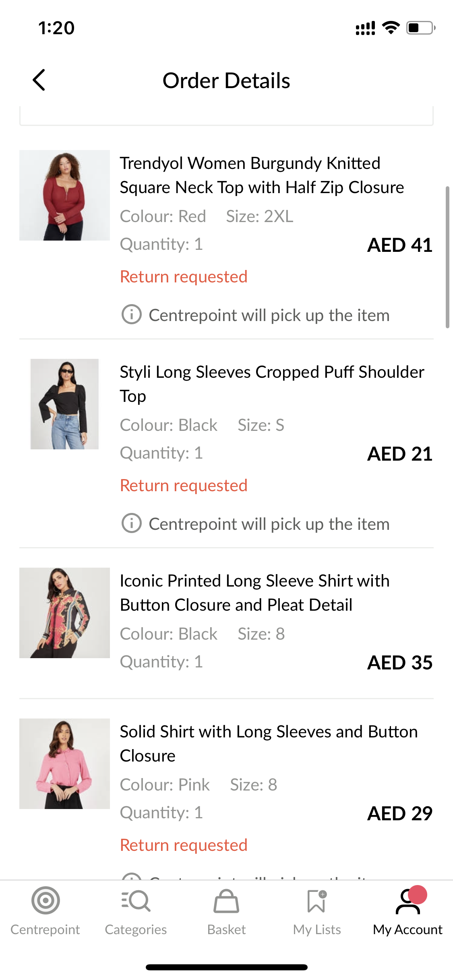View the pink Solid Shirt thumbnail
453x980 pixels.
pos(64,764)
